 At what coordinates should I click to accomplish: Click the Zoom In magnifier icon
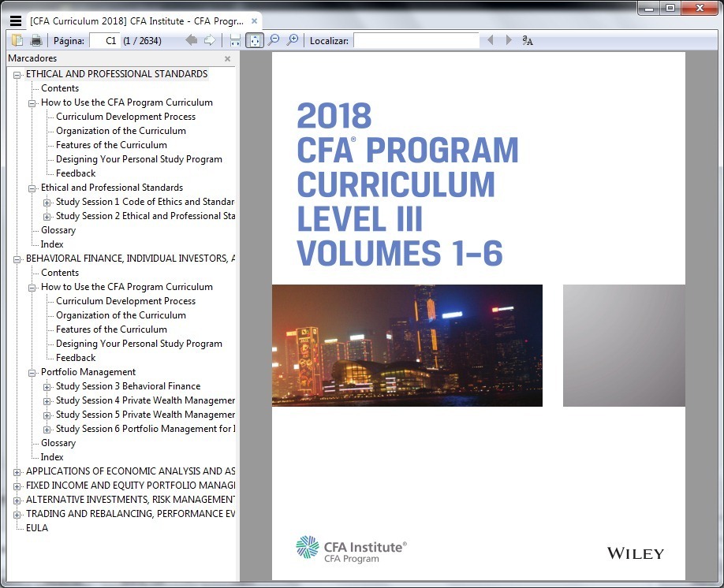click(x=293, y=40)
